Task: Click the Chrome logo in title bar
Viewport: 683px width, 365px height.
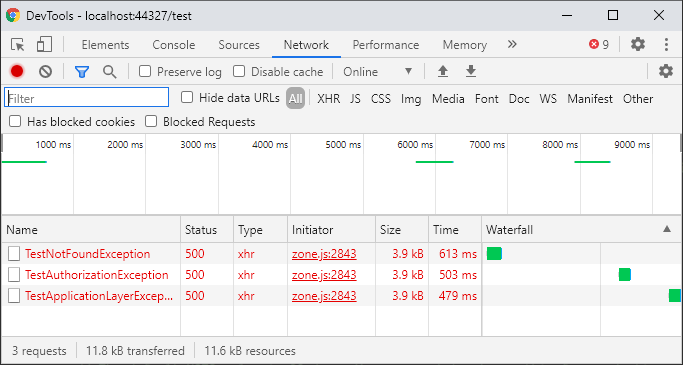Action: click(13, 16)
